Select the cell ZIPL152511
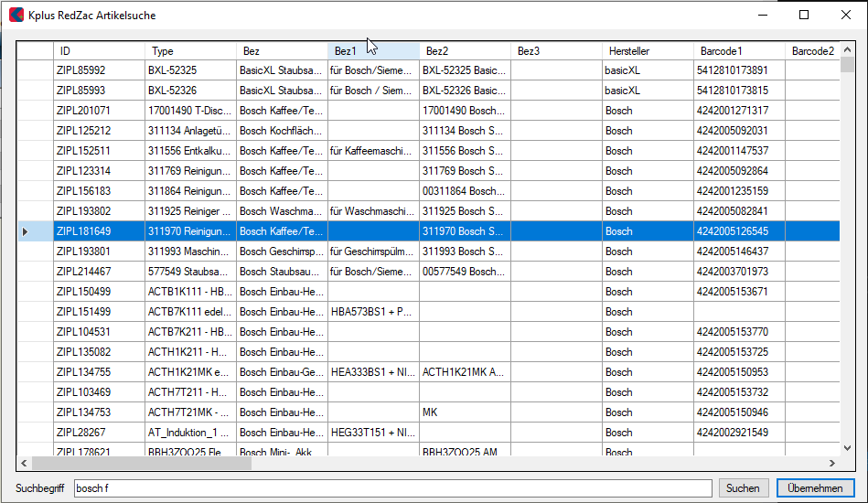Screen dimensions: 868x503 point(99,151)
